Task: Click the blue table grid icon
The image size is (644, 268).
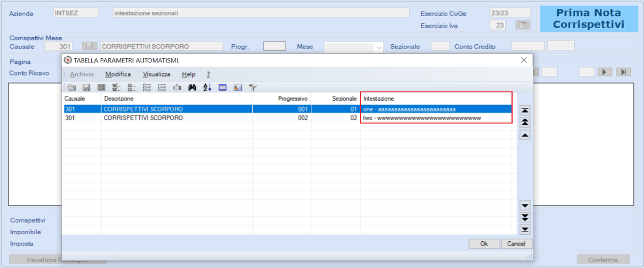Action: tap(223, 87)
